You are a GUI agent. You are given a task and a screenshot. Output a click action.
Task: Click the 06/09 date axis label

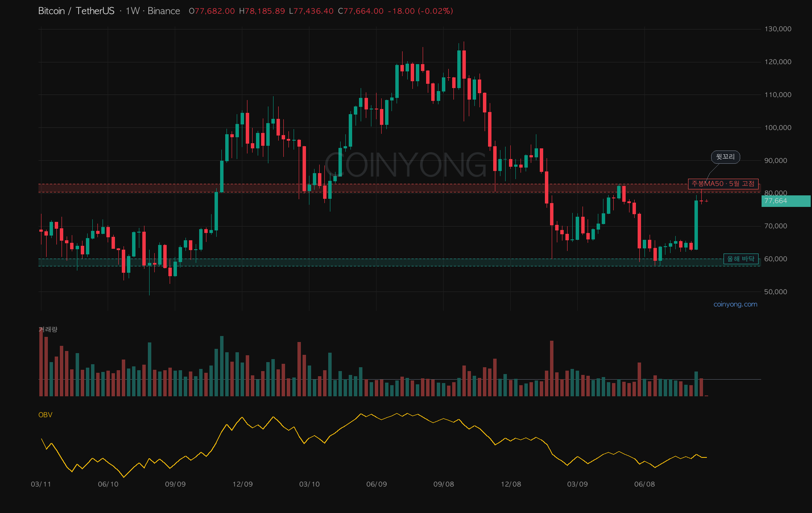pos(377,484)
